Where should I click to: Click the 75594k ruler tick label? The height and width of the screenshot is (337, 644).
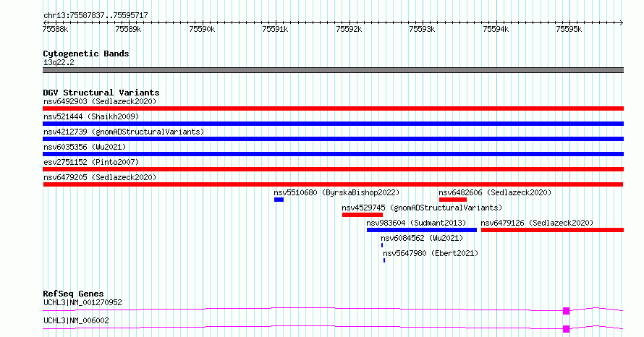[496, 29]
